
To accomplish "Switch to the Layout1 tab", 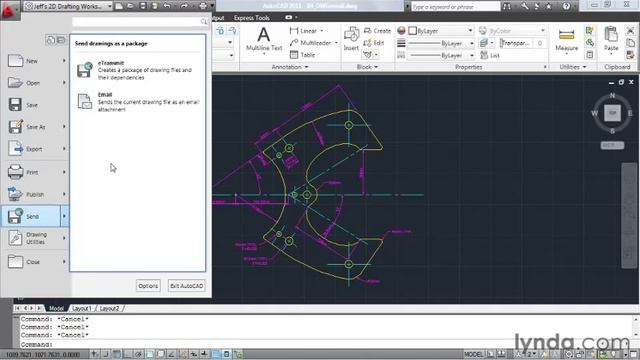I will (x=82, y=308).
